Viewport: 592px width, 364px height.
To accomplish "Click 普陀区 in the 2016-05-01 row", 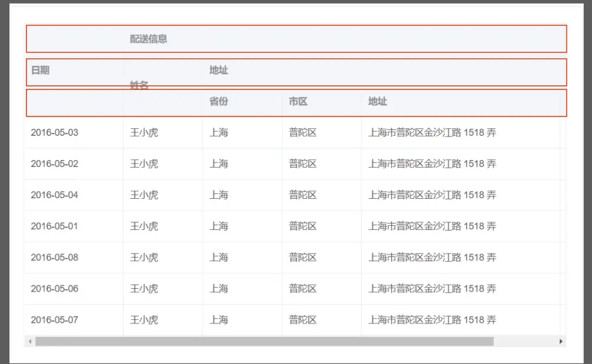I will click(x=303, y=226).
